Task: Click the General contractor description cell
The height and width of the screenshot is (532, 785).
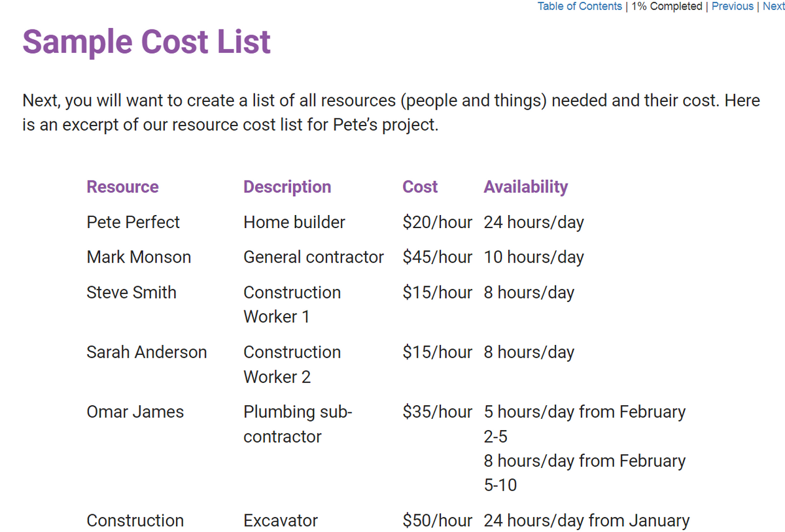Action: point(313,258)
